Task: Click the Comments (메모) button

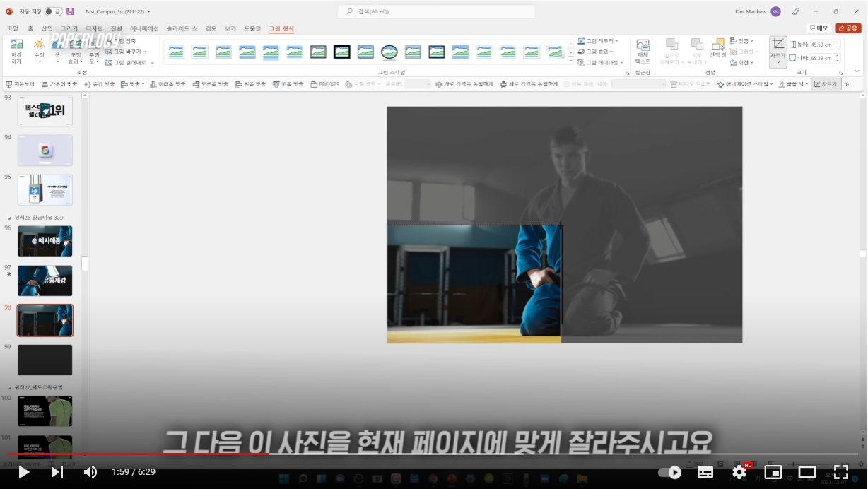Action: (819, 28)
